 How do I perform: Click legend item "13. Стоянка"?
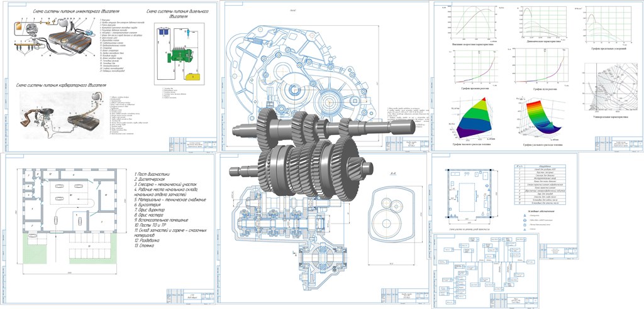(144, 246)
